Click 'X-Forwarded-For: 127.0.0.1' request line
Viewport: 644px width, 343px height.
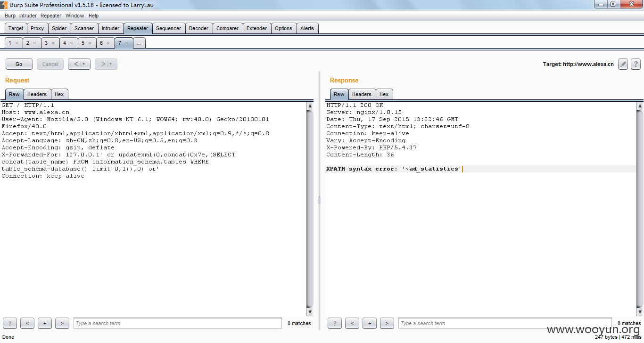click(x=118, y=155)
